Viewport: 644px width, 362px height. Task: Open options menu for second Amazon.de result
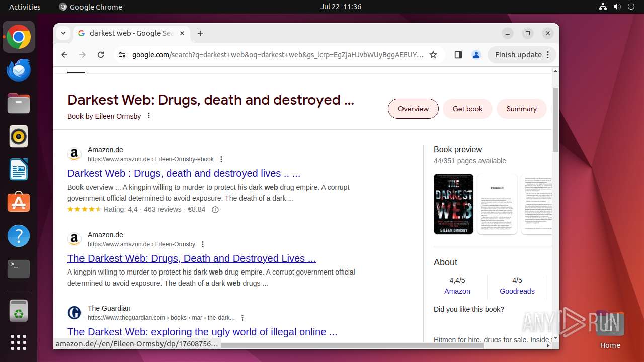click(203, 244)
